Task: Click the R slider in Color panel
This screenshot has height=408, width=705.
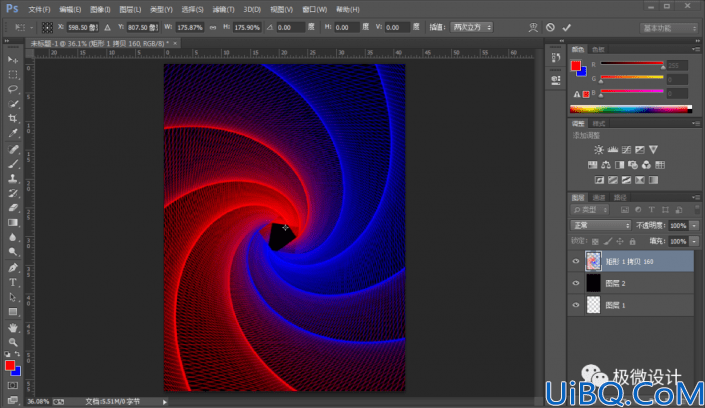Action: tap(632, 64)
